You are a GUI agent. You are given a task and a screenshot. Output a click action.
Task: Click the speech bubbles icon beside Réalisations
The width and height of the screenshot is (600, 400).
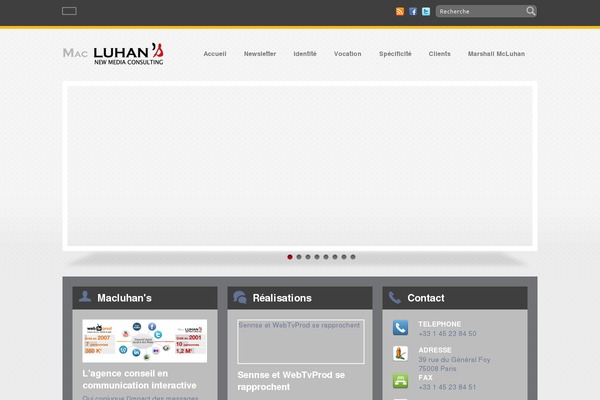tap(240, 297)
